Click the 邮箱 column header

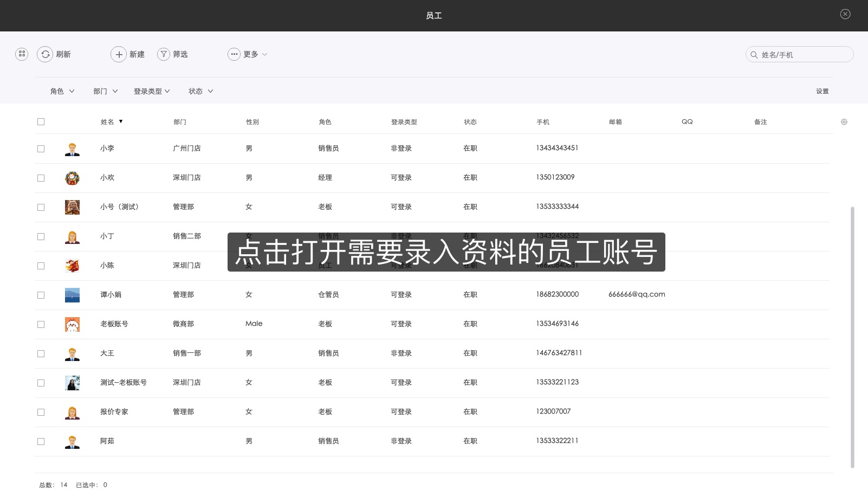(616, 122)
